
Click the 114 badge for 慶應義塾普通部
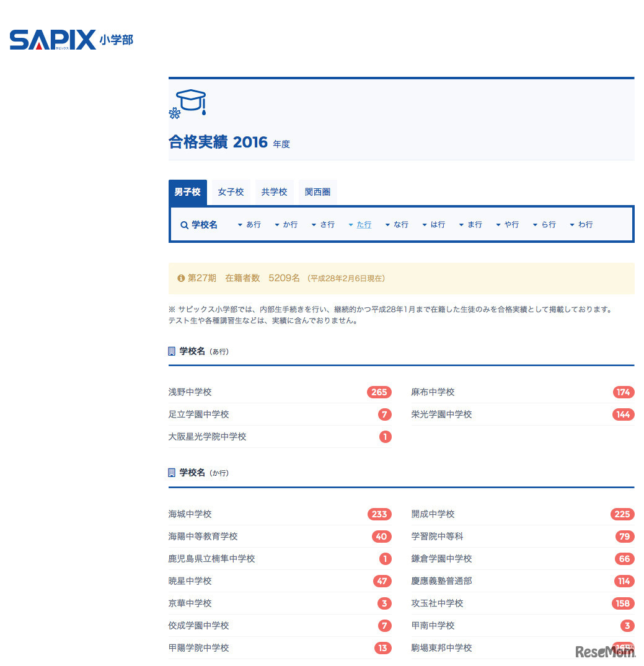[x=624, y=581]
